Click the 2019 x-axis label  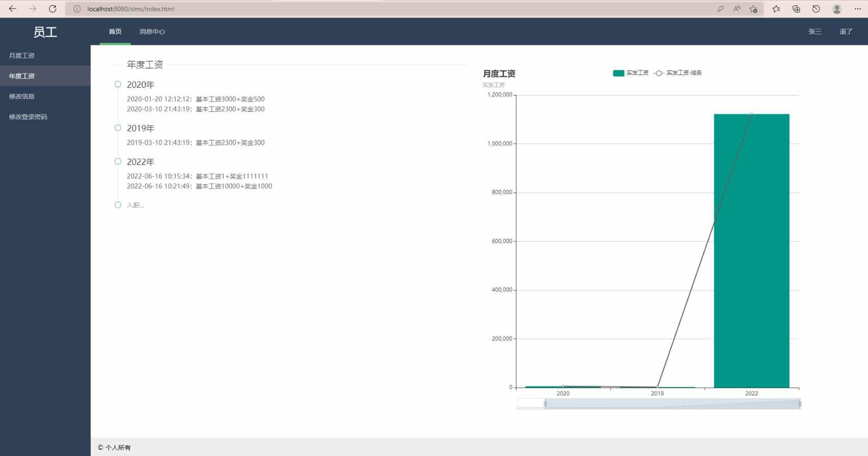coord(657,393)
